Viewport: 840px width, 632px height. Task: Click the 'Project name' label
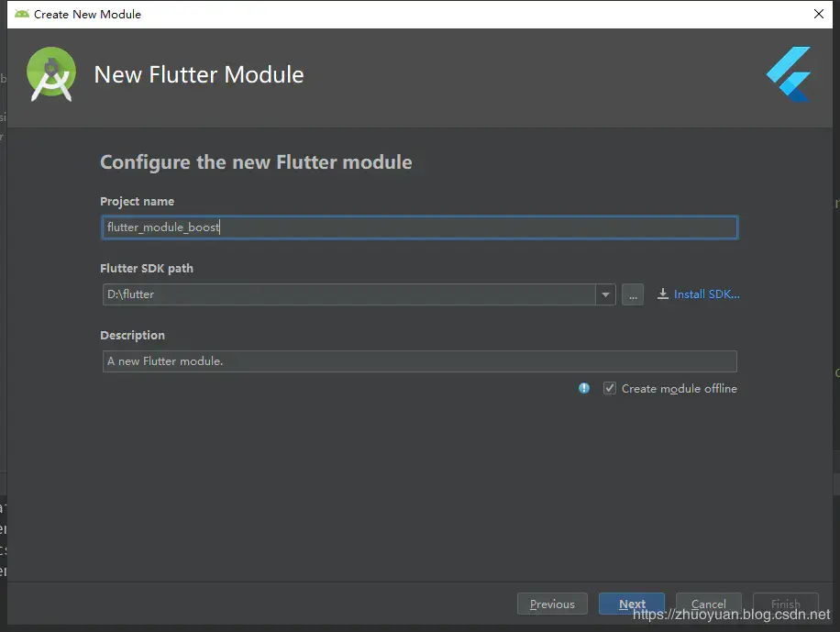138,202
